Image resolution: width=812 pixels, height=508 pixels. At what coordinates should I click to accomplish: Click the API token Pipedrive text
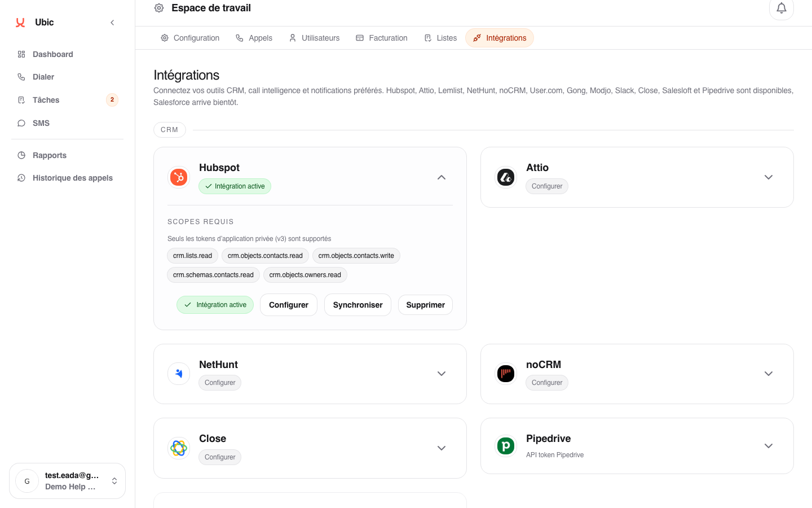[555, 455]
